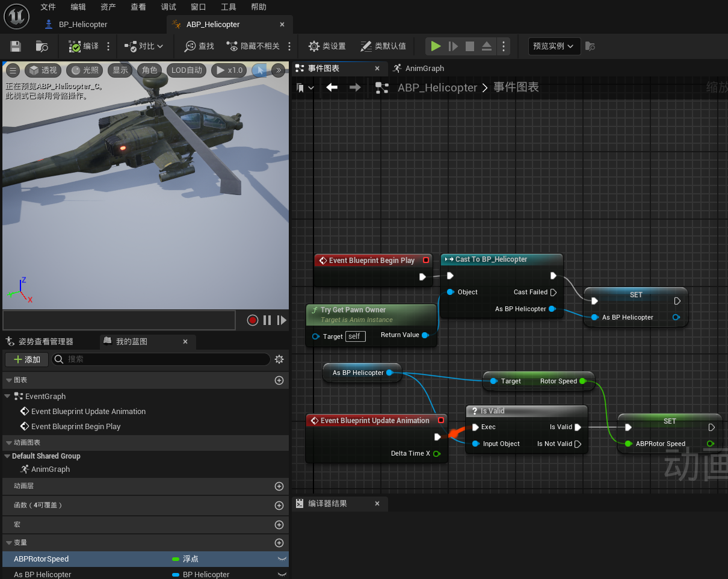The image size is (728, 579).
Task: Click the 添加 add button
Action: [x=27, y=359]
